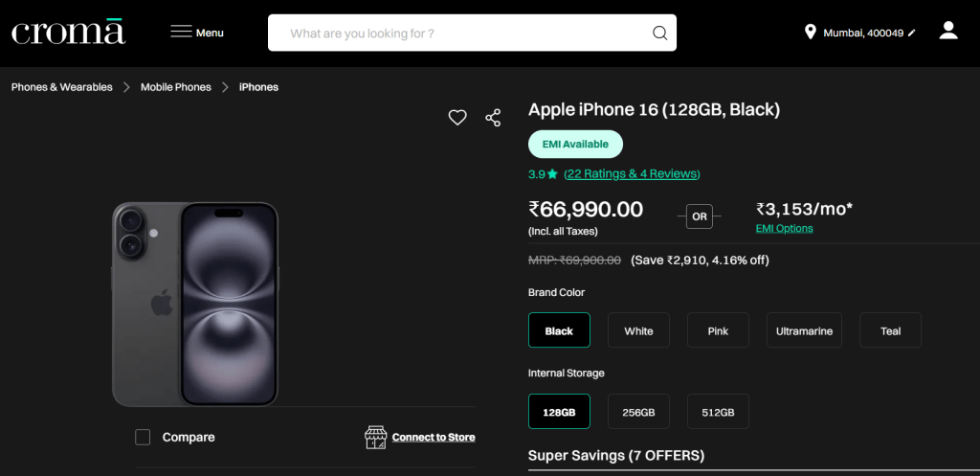Click the share icon
Image resolution: width=980 pixels, height=476 pixels.
coord(493,118)
